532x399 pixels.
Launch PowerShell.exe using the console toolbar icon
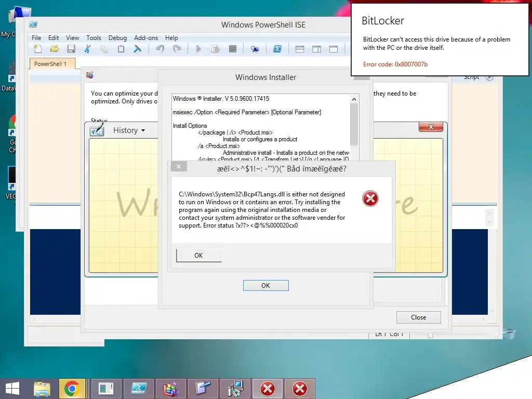(x=277, y=49)
